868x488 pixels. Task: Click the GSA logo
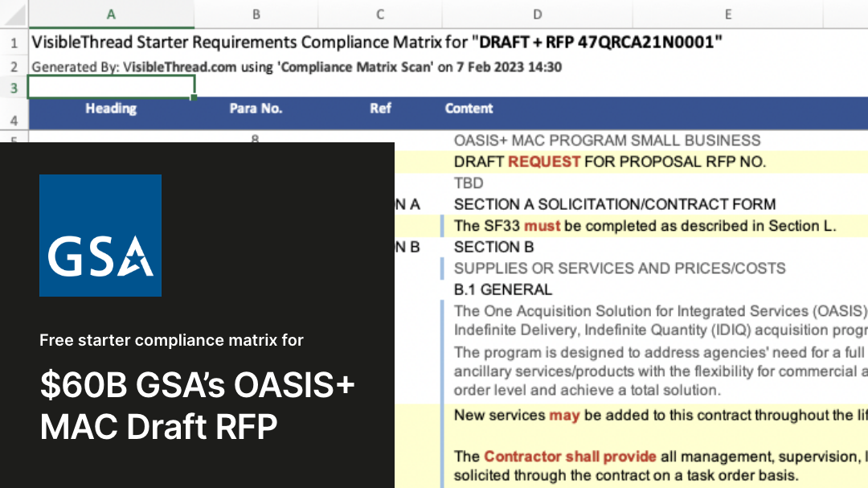(100, 236)
